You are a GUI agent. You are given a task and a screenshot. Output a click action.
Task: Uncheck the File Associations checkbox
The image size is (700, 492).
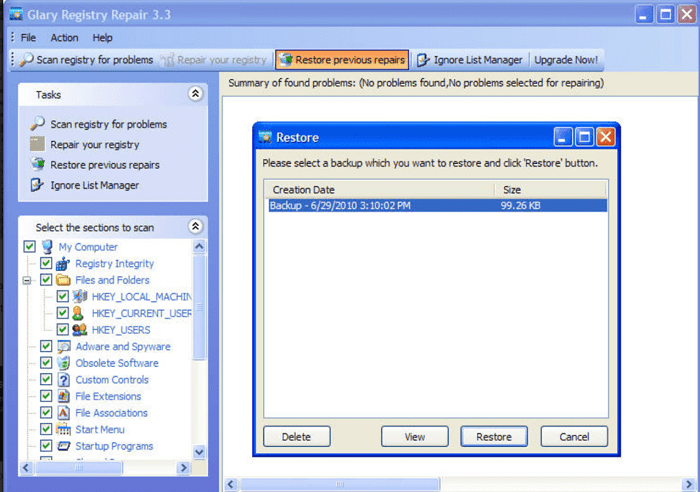(x=46, y=412)
